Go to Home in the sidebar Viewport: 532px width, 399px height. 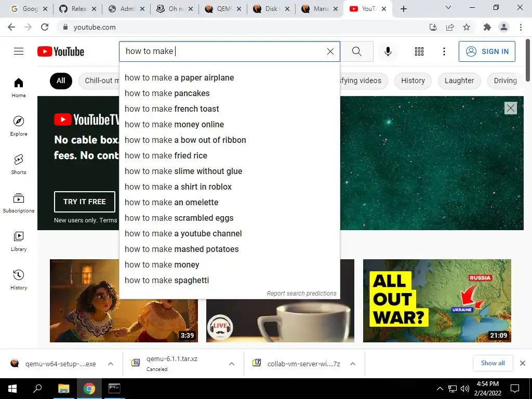tap(19, 87)
